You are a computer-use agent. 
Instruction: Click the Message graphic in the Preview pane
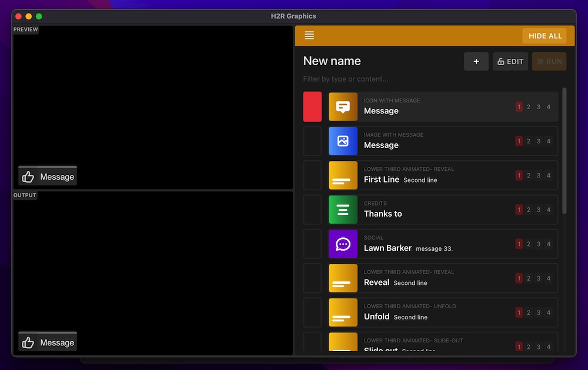pyautogui.click(x=48, y=176)
